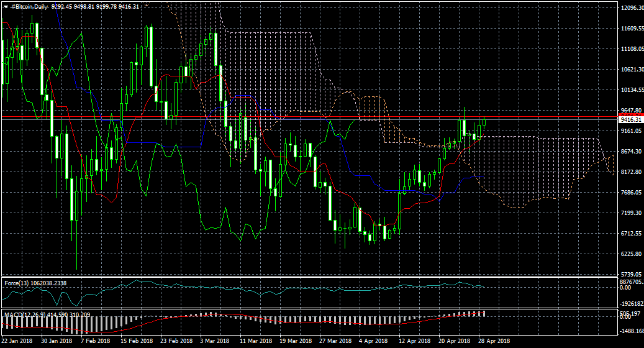Click the 7199.30 price scale label

pos(632,213)
